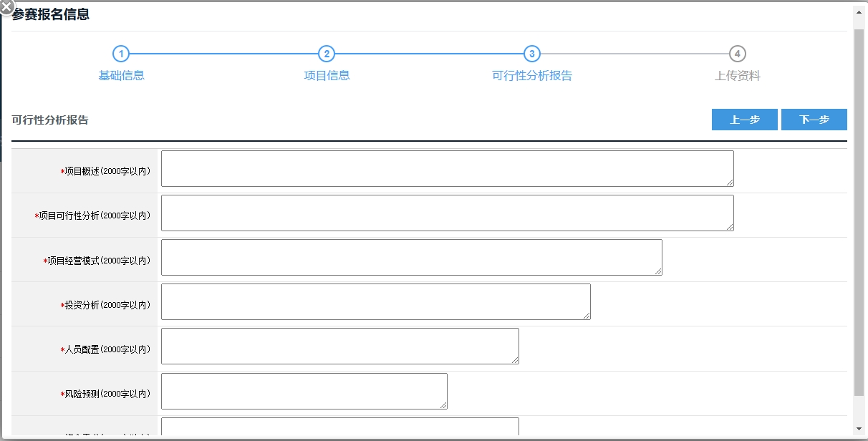868x441 pixels.
Task: Open the 上传资料 step label
Action: pos(738,75)
